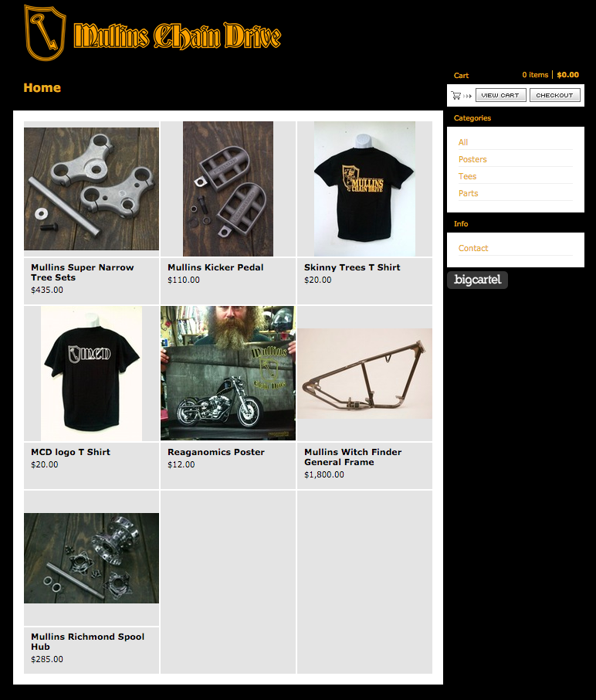Click the Mullins Chain Drive title text
This screenshot has height=700, width=596.
[177, 36]
